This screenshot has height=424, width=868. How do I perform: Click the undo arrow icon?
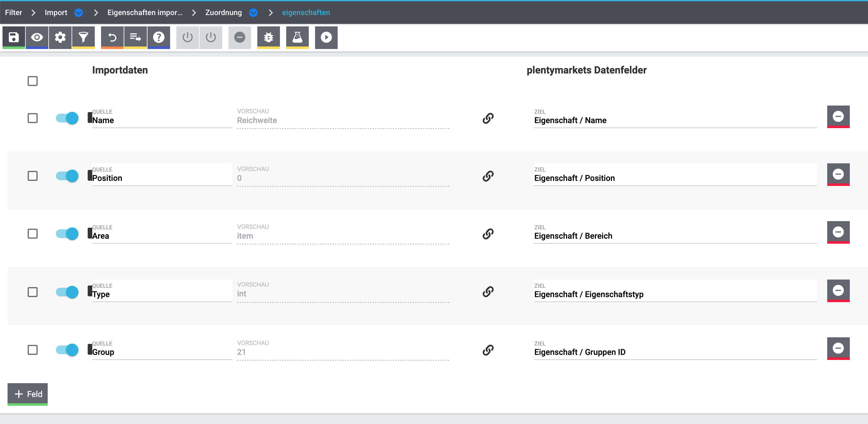[x=112, y=37]
